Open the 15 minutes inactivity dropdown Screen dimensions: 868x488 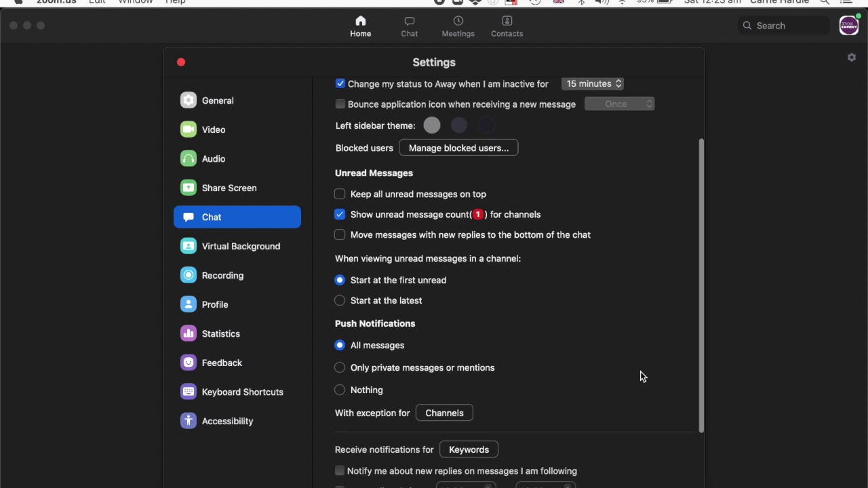point(593,83)
